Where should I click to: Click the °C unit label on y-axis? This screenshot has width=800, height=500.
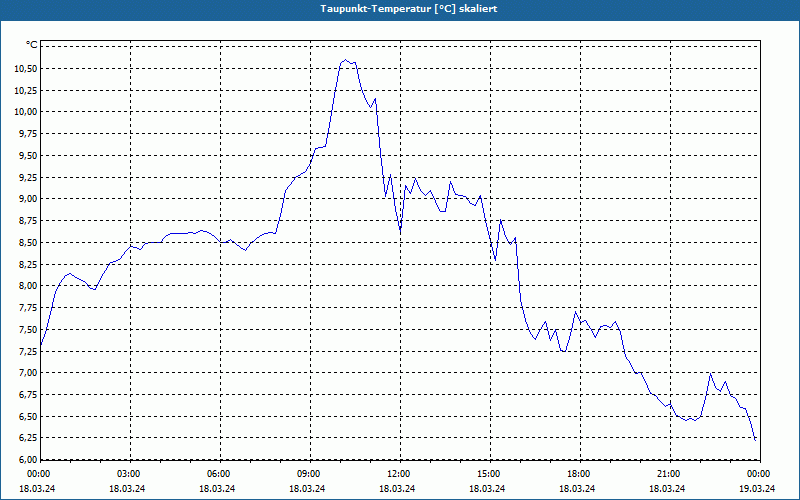coord(32,45)
